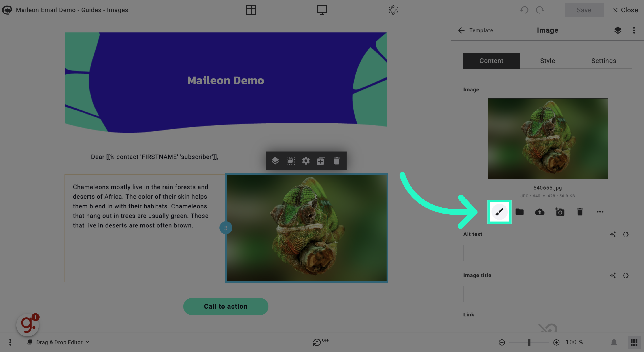Click the edit/pencil icon for image
Screen dimensions: 644x352
(x=499, y=212)
